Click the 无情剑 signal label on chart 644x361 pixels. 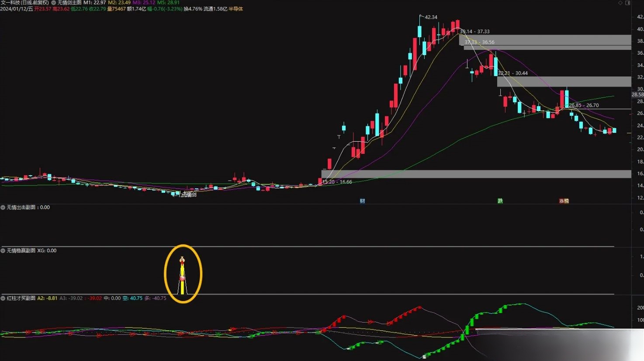click(189, 195)
